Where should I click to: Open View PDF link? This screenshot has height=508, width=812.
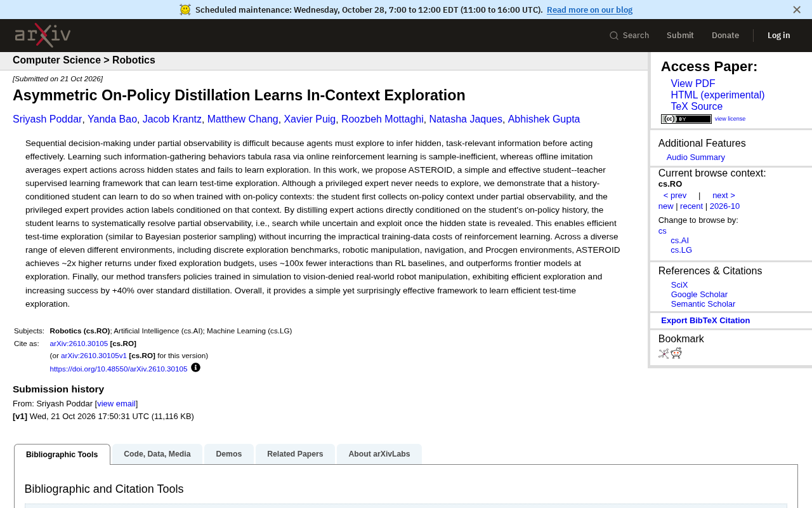coord(693,84)
